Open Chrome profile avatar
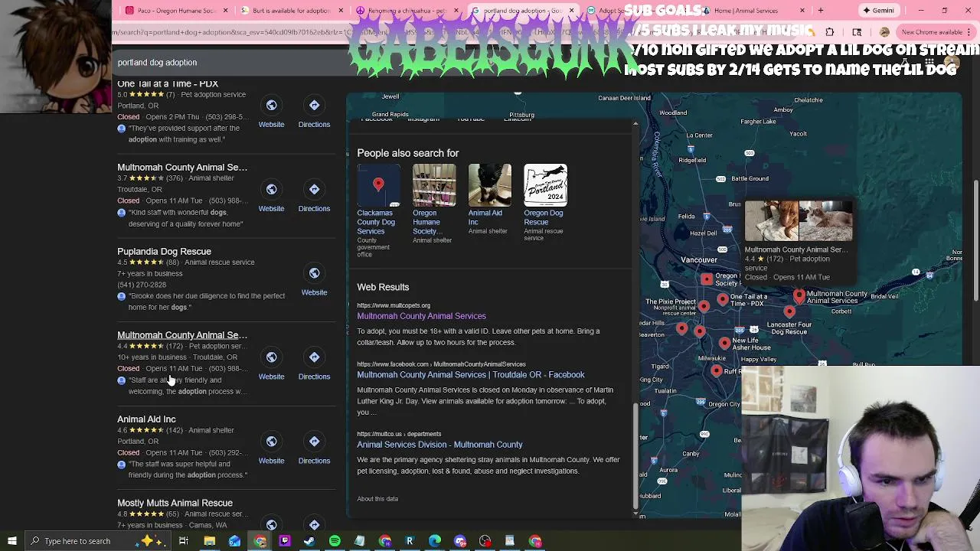The image size is (980, 551). pyautogui.click(x=884, y=32)
